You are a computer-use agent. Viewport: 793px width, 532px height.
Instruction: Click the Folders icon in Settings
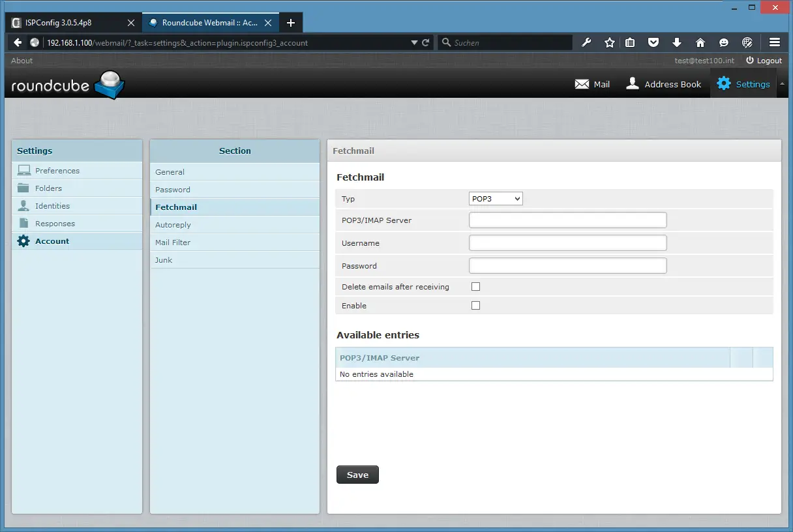[24, 188]
